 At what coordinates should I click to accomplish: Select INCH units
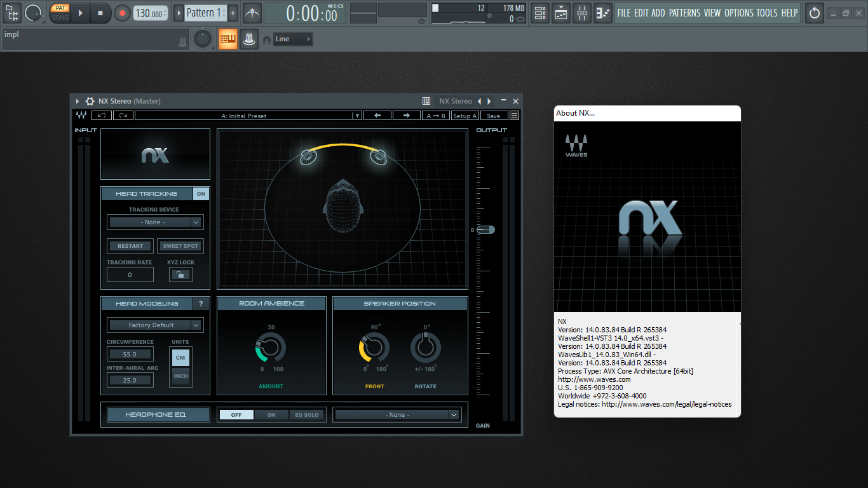coord(180,376)
